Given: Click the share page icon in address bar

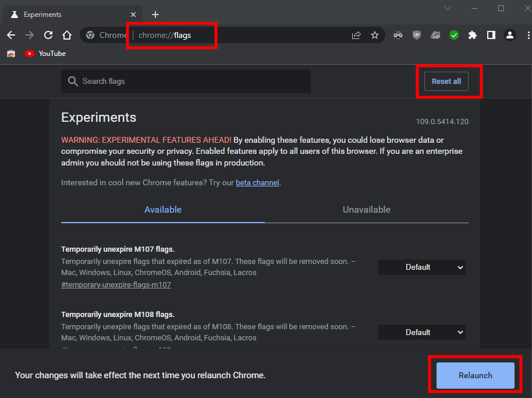Looking at the screenshot, I should pyautogui.click(x=356, y=35).
